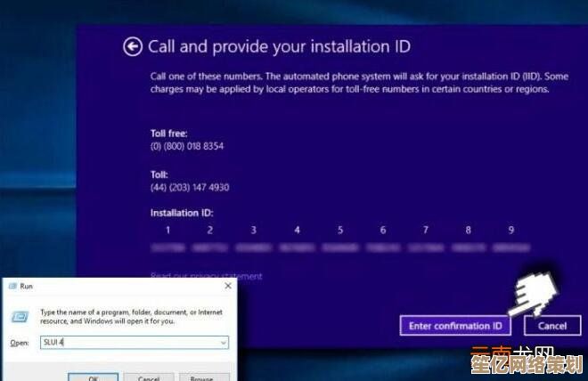
Task: Cancel the phone activation wizard
Action: (551, 326)
